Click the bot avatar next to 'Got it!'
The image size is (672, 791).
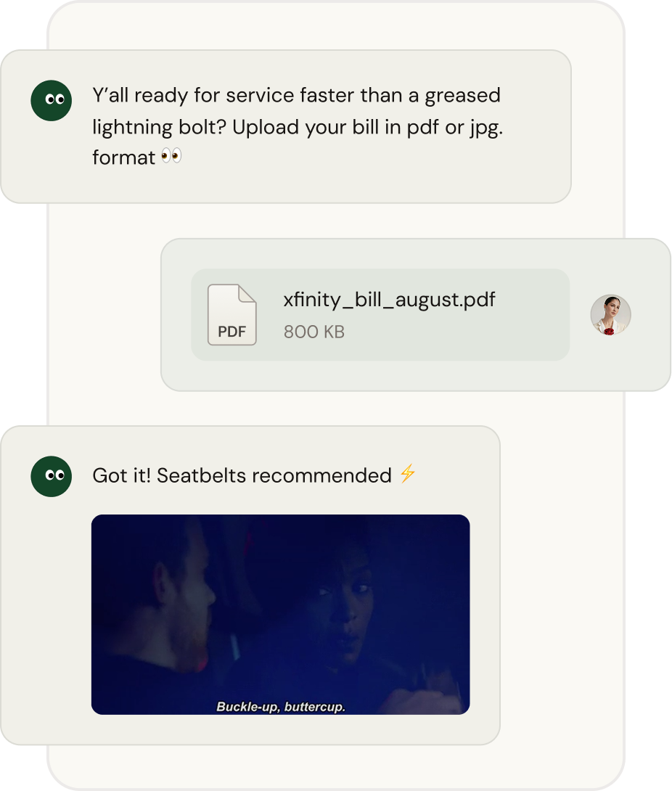52,476
